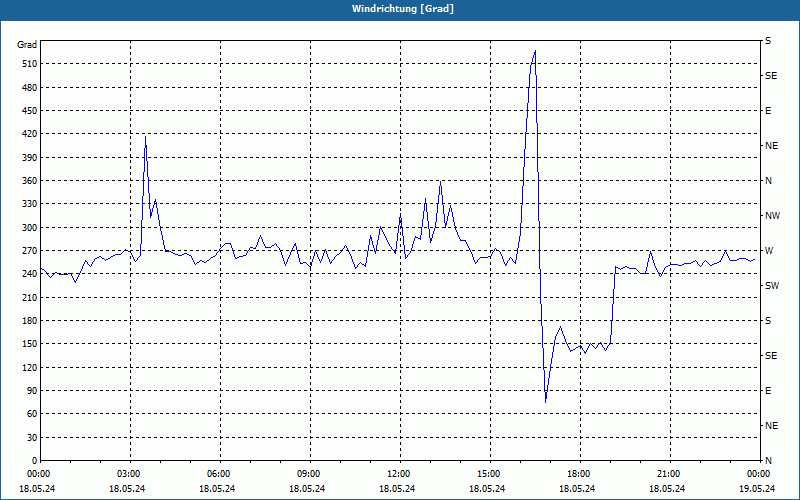Click the "15:00" time label
800x500 pixels.
(490, 474)
